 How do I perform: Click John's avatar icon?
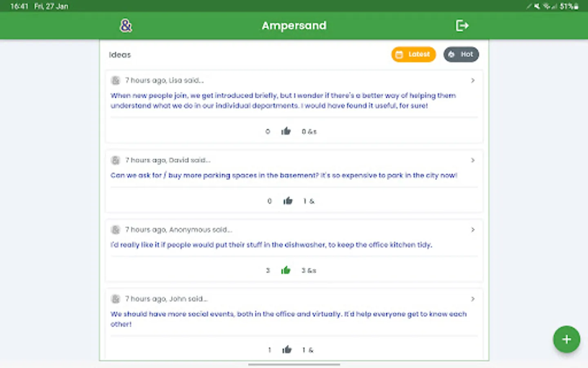pos(116,299)
